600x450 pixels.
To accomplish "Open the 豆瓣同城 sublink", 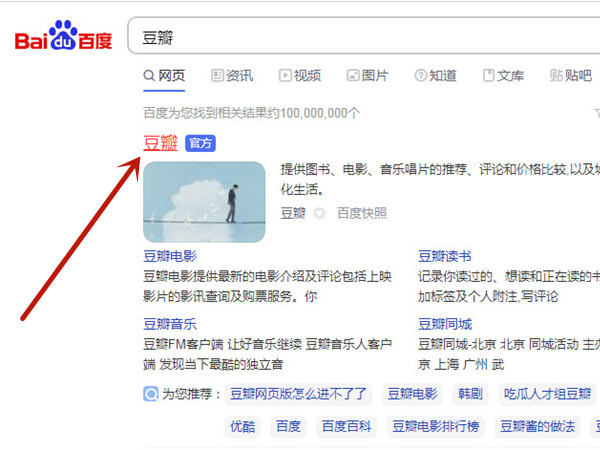I will click(445, 324).
